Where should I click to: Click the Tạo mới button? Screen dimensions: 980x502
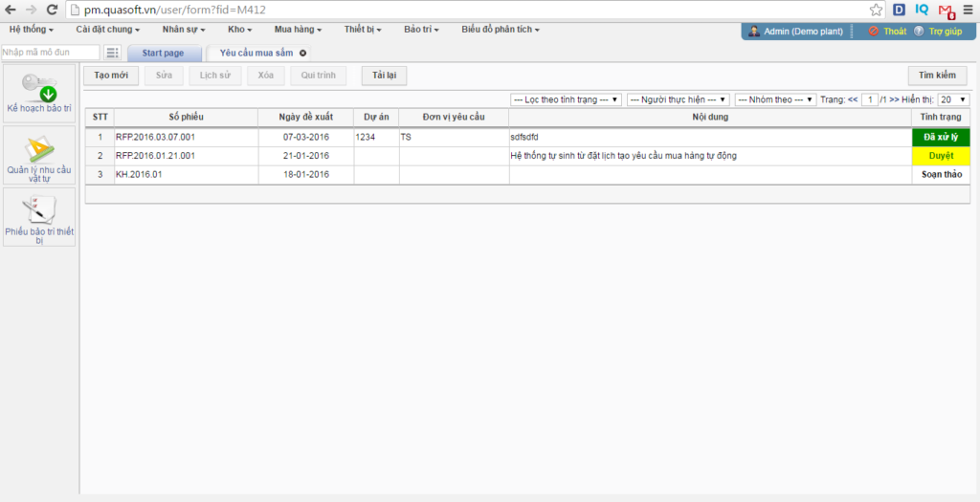tap(111, 76)
